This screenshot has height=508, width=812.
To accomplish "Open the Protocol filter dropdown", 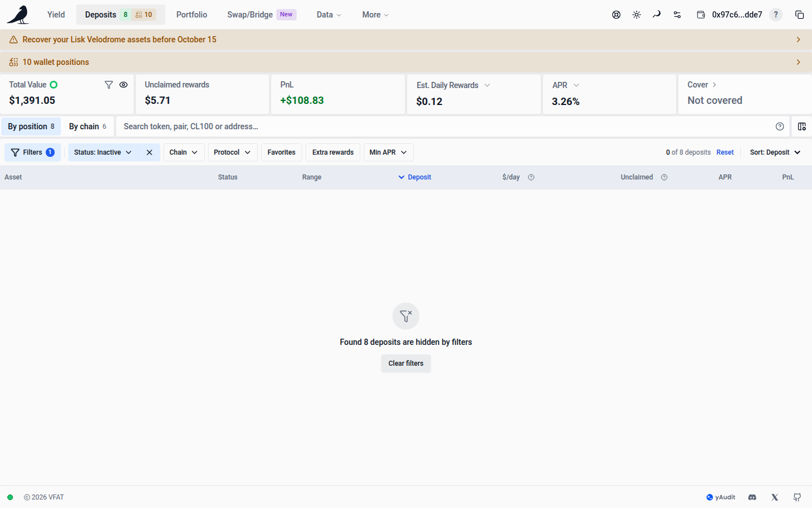I will (x=232, y=152).
